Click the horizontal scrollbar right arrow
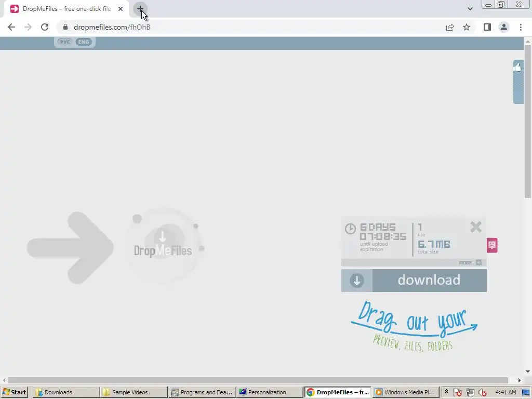Viewport: 532px width, 399px height. [x=520, y=380]
